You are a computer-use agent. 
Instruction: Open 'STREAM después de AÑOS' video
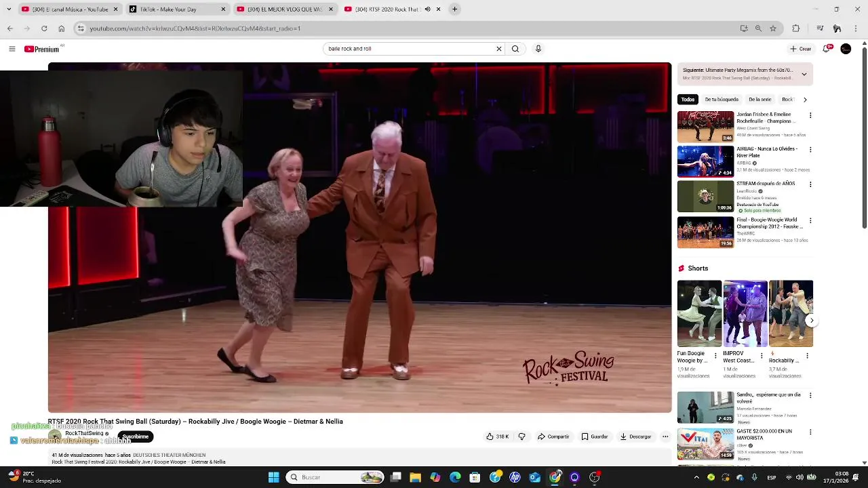coord(705,197)
